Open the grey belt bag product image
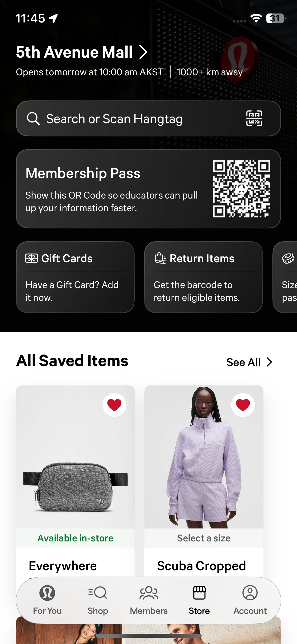The height and width of the screenshot is (644, 297). (x=75, y=457)
